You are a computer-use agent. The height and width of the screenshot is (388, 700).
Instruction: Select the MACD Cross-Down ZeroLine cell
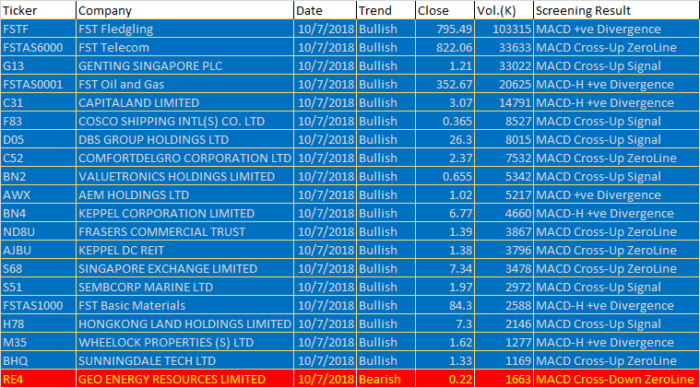[616, 379]
